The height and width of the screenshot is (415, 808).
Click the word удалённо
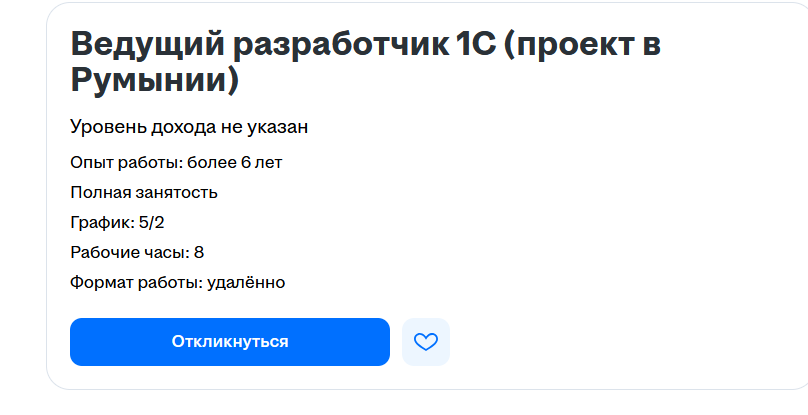tap(246, 282)
